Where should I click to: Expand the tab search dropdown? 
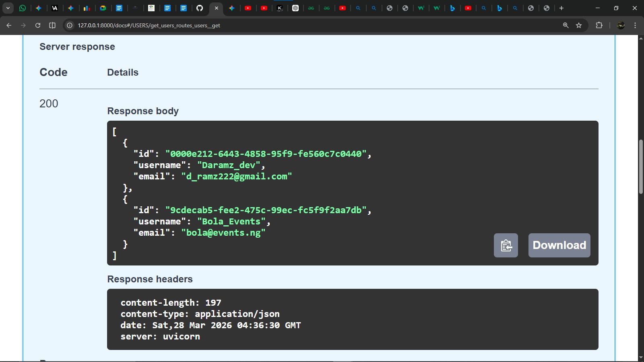[8, 8]
